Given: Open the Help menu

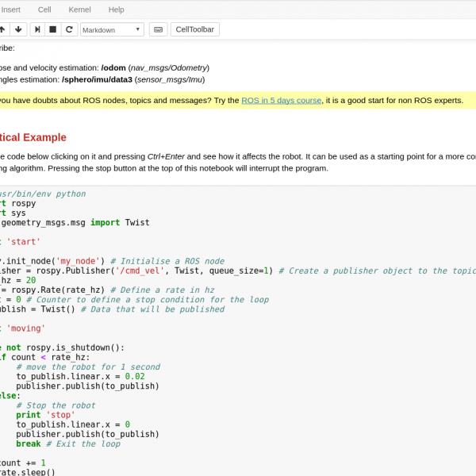Looking at the screenshot, I should [x=117, y=10].
